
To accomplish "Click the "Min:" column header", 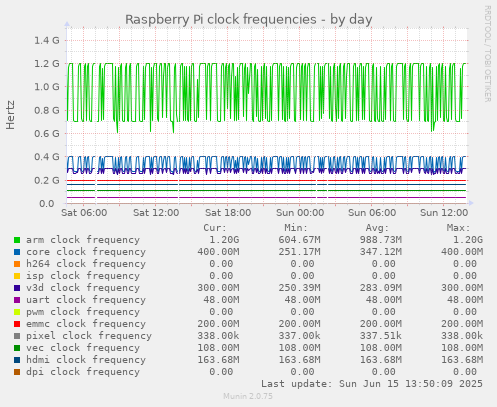I will 296,228.
